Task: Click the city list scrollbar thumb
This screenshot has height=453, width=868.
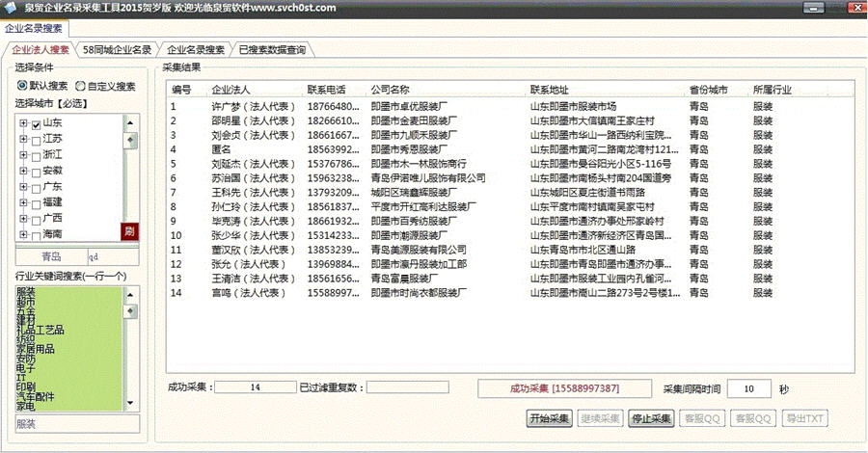Action: click(x=130, y=141)
